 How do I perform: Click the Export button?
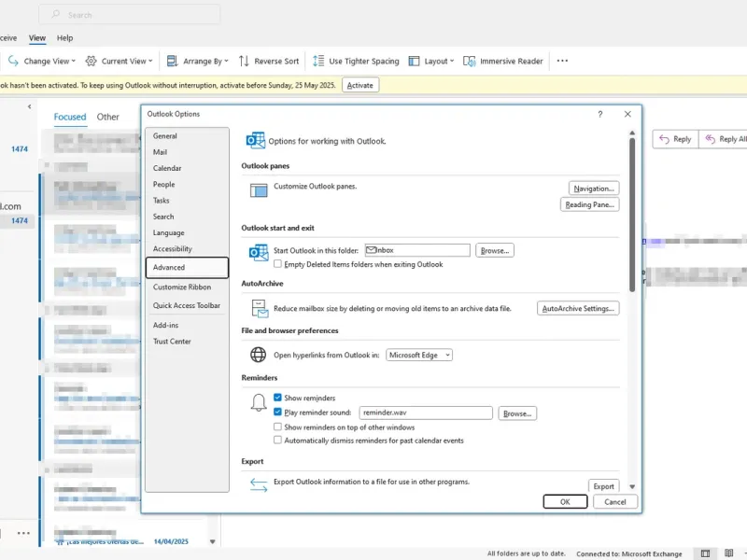click(x=603, y=485)
